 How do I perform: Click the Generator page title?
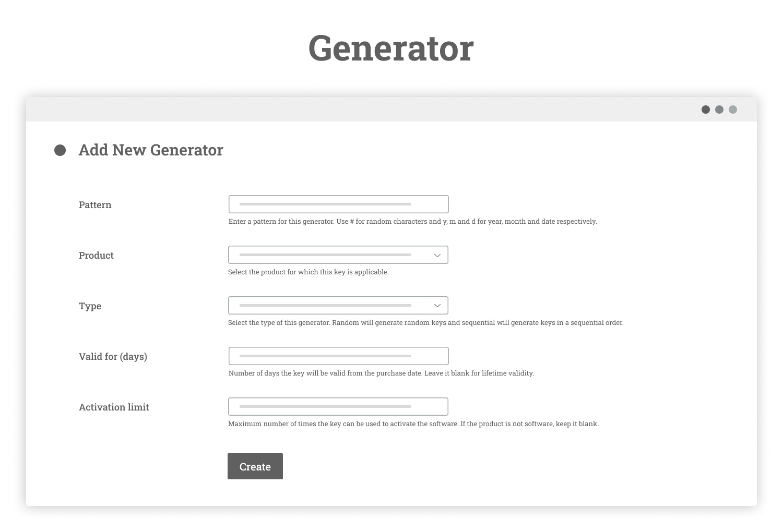point(391,48)
